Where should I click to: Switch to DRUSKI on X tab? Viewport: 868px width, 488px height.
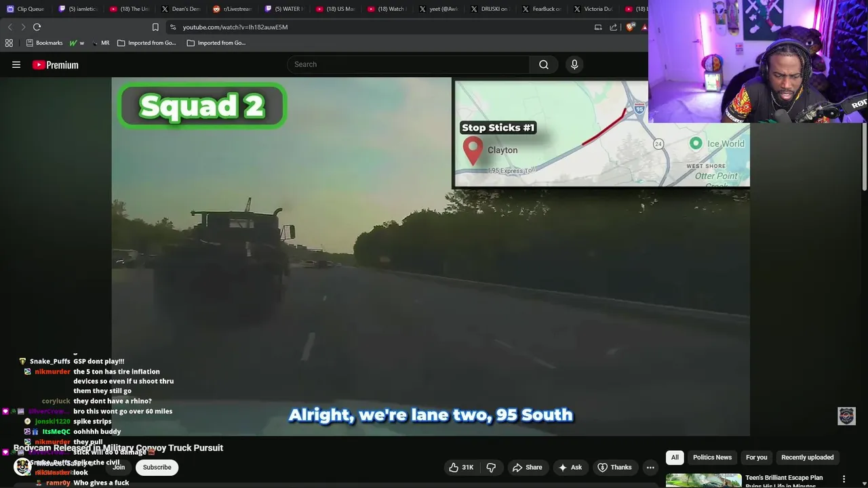[490, 9]
